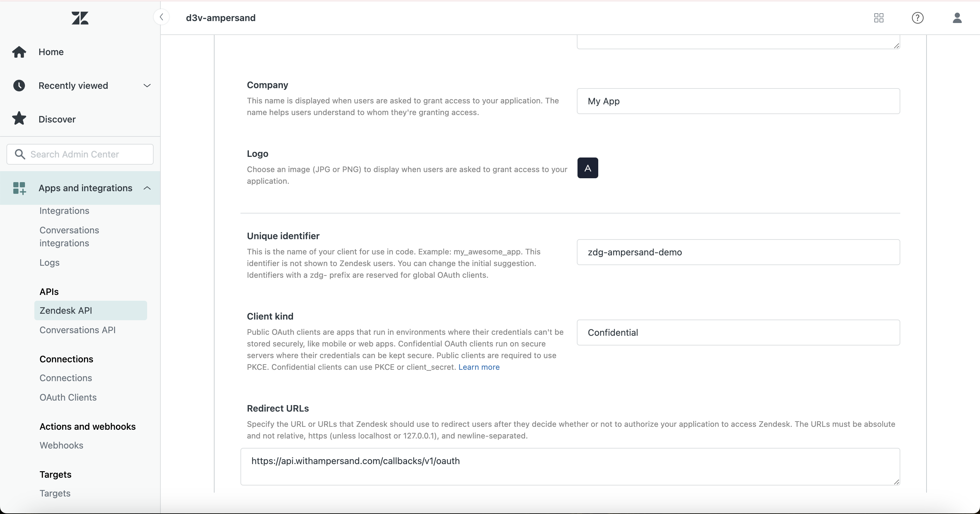Viewport: 980px width, 514px height.
Task: Click the Recently viewed clock icon
Action: click(19, 85)
